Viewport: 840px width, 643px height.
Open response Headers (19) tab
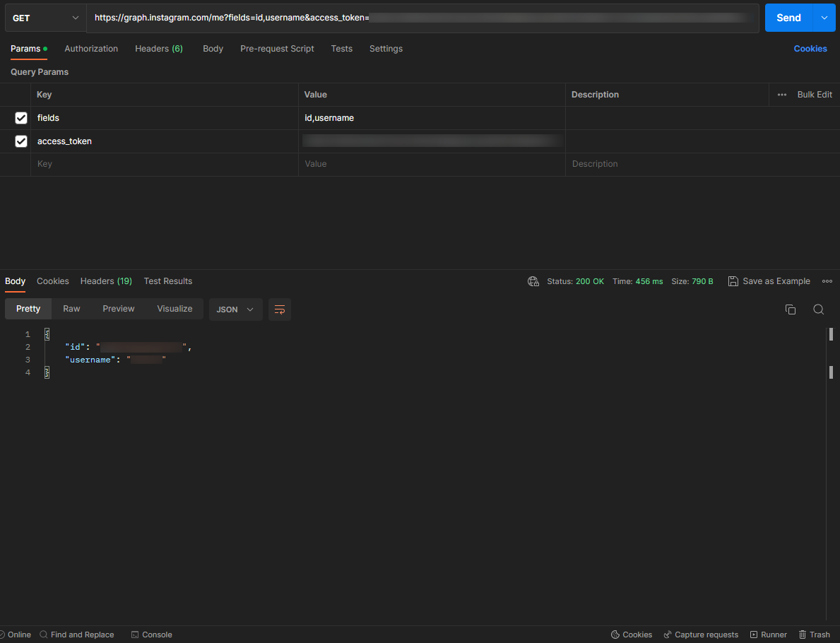[x=106, y=281]
